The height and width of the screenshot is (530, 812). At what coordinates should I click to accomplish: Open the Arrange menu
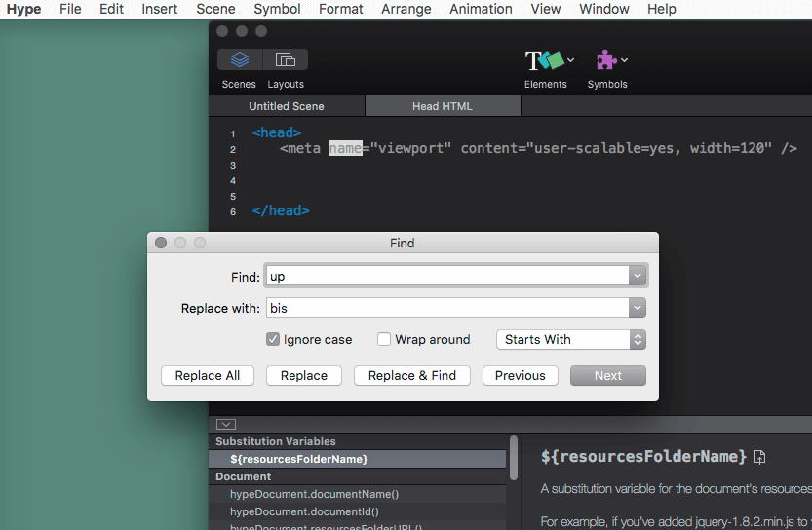(406, 9)
